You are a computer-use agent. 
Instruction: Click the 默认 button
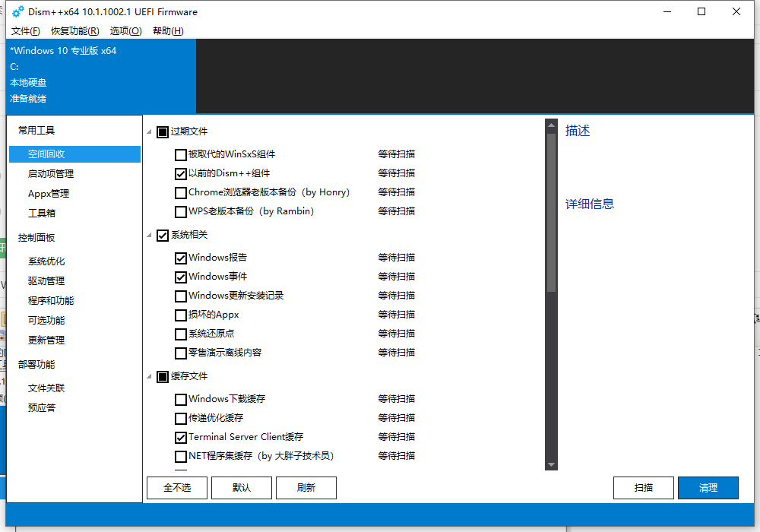[x=242, y=488]
